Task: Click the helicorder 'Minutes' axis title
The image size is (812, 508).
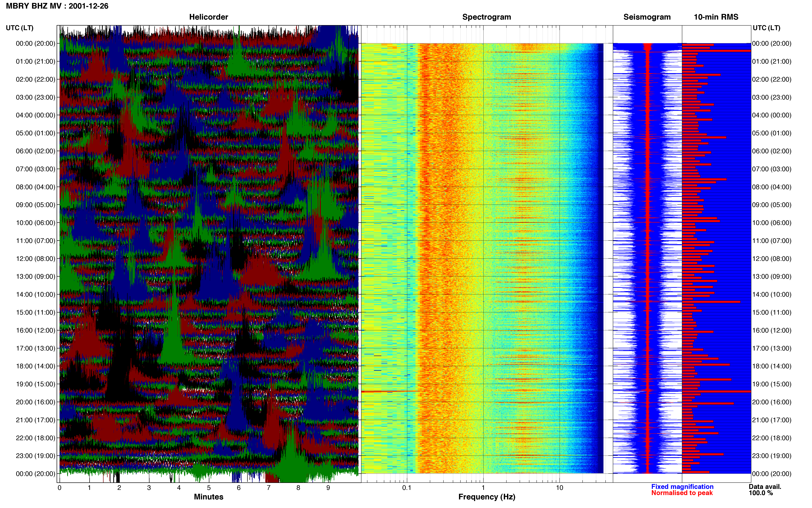Action: pyautogui.click(x=209, y=497)
